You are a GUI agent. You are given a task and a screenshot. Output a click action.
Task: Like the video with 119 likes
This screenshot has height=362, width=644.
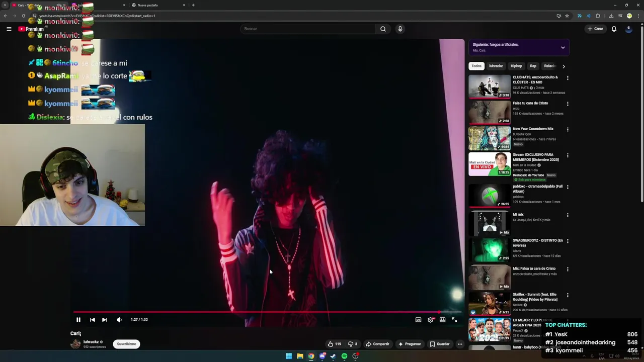click(x=334, y=344)
